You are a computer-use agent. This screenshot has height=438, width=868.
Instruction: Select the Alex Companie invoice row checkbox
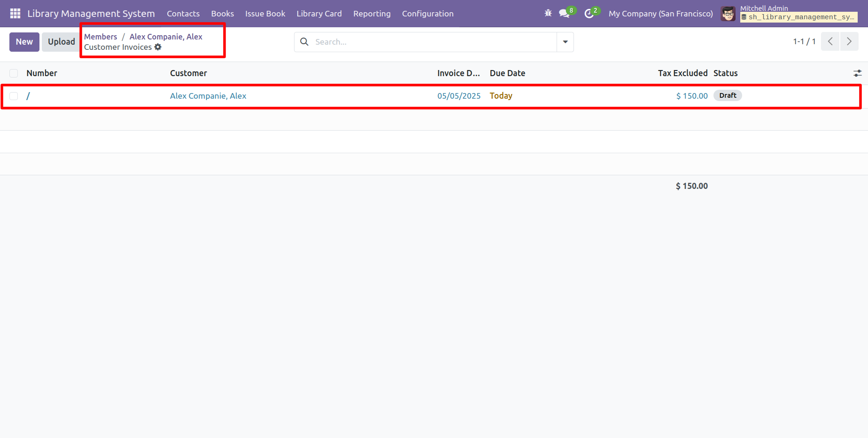14,96
